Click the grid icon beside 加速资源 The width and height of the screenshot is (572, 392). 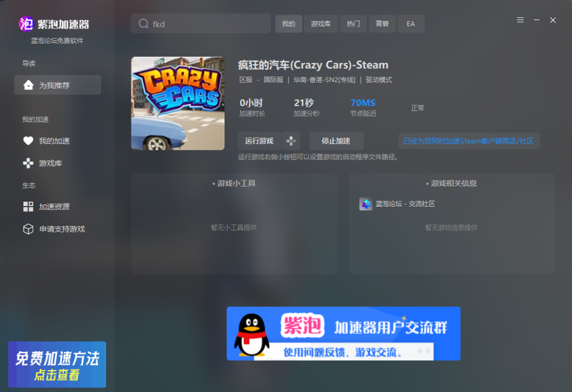click(x=28, y=207)
